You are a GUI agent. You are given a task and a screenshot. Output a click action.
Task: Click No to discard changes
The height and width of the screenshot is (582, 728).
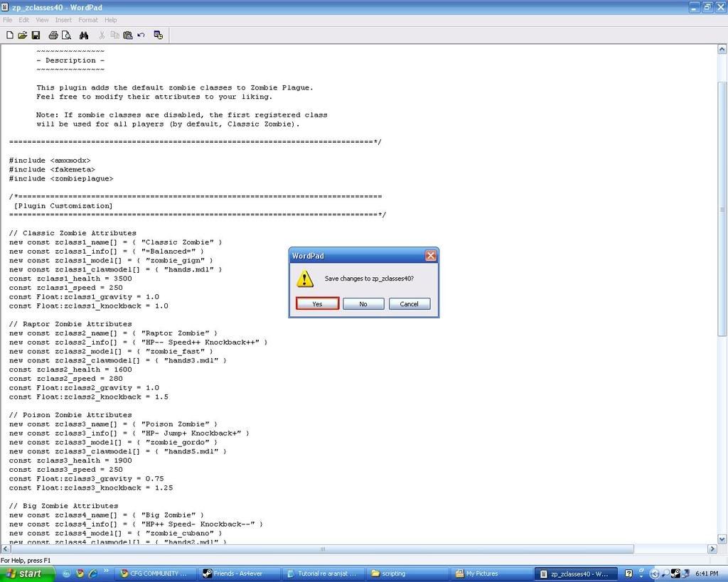click(363, 304)
